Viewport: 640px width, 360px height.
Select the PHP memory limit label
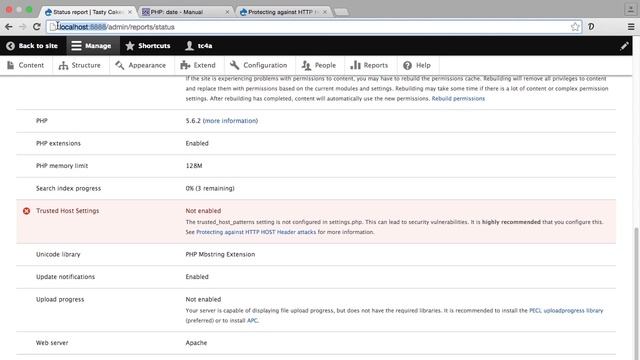click(x=62, y=166)
